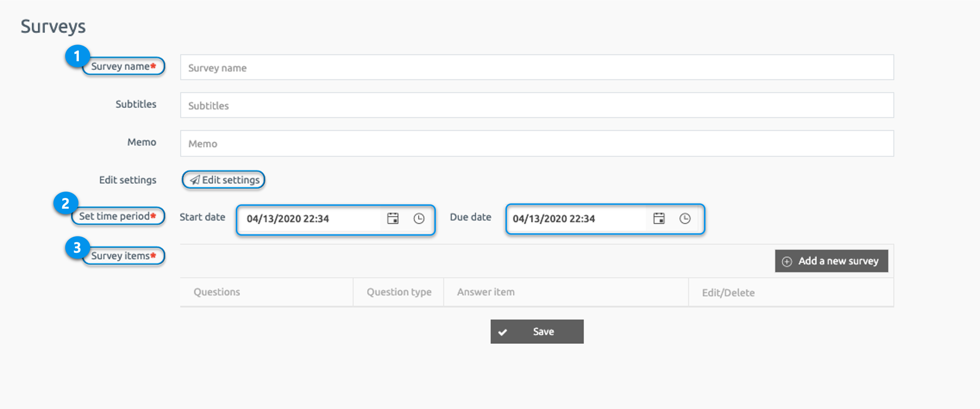Click the Edit/Delete column header
The image size is (980, 409).
pos(728,293)
